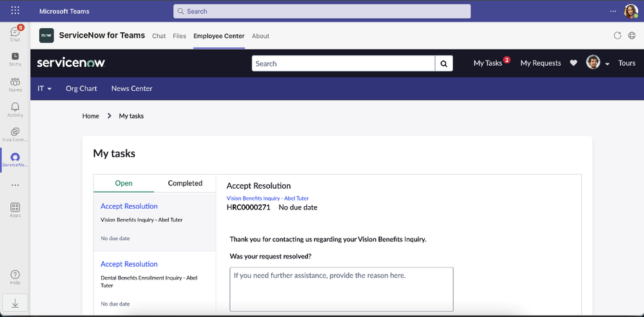Open the Microsoft Teams app launcher grid

(15, 11)
